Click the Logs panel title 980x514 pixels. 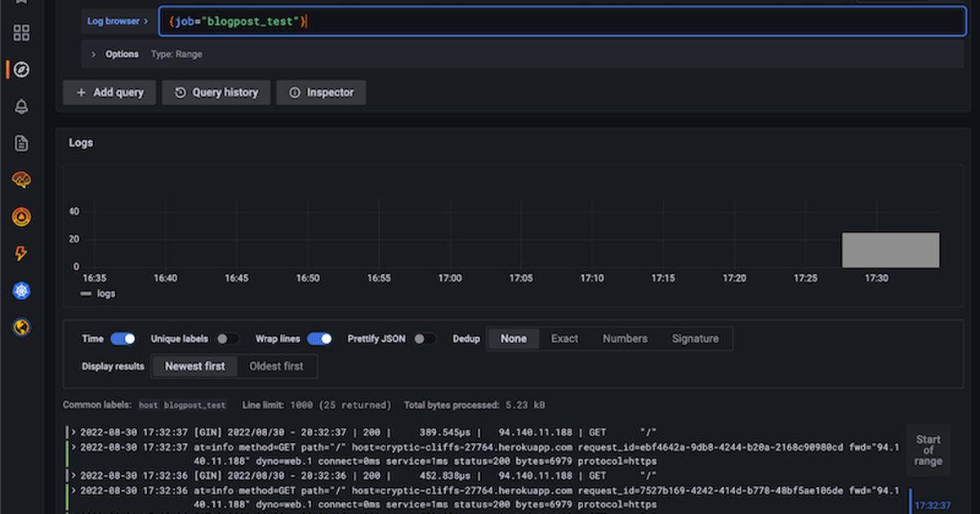tap(81, 143)
